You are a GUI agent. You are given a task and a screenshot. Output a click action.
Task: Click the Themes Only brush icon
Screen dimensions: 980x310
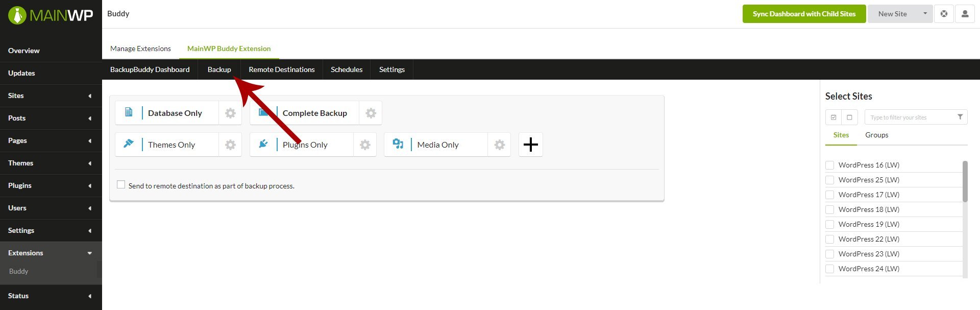129,144
